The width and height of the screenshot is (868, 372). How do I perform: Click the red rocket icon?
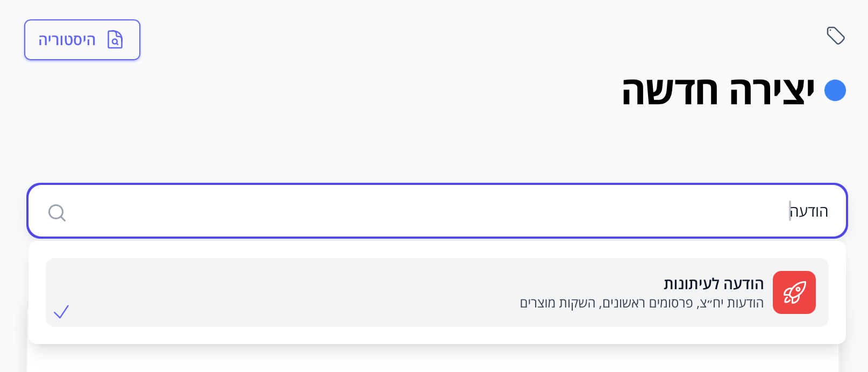tap(794, 292)
